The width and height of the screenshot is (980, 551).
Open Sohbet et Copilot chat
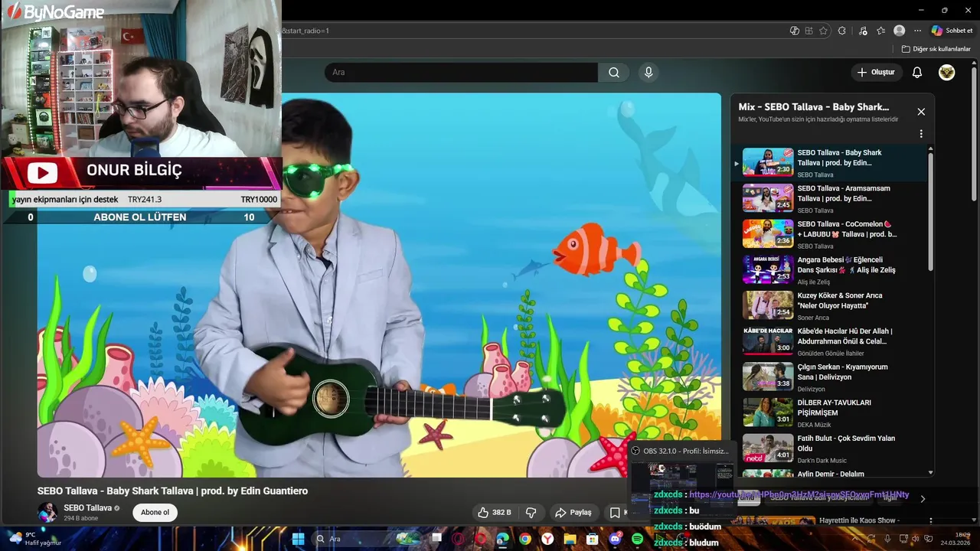[x=952, y=31]
